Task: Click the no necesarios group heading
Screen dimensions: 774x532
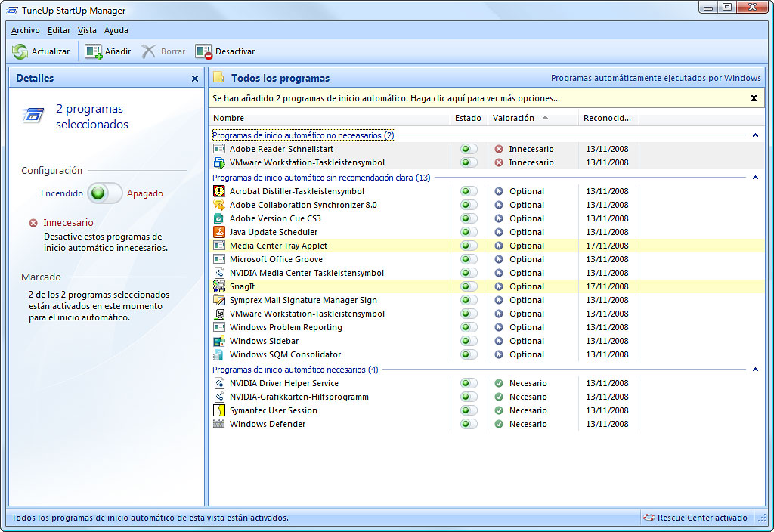Action: [304, 135]
